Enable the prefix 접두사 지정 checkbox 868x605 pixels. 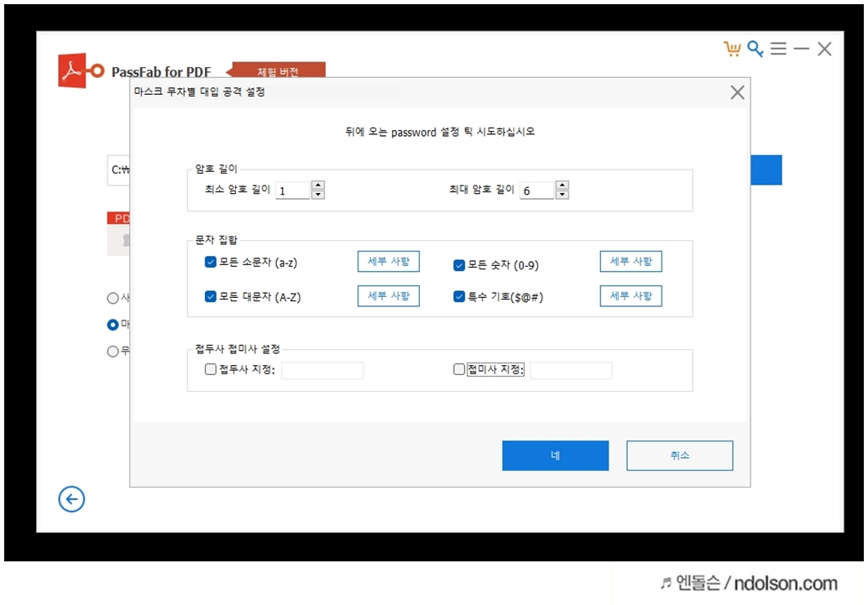click(211, 369)
